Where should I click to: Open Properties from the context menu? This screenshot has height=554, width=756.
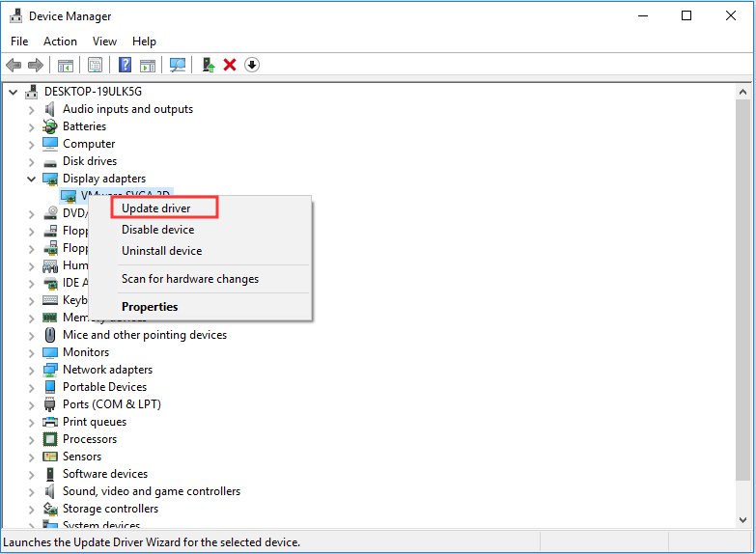(x=201, y=307)
